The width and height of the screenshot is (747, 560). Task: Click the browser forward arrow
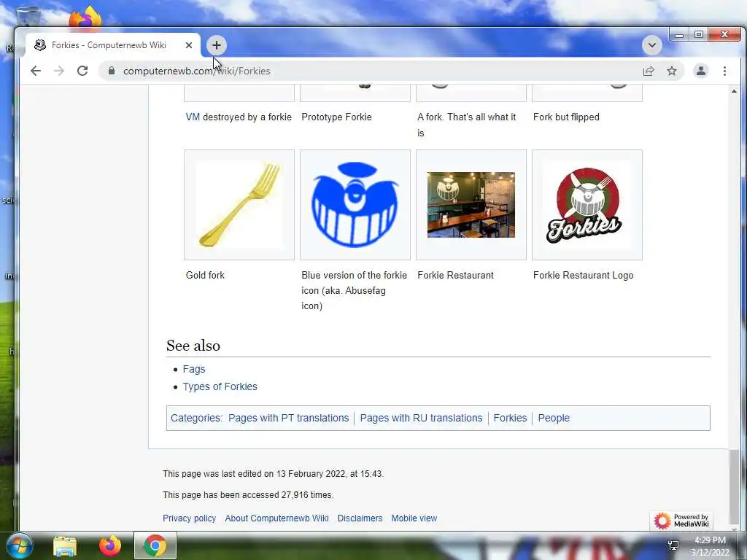click(x=58, y=71)
